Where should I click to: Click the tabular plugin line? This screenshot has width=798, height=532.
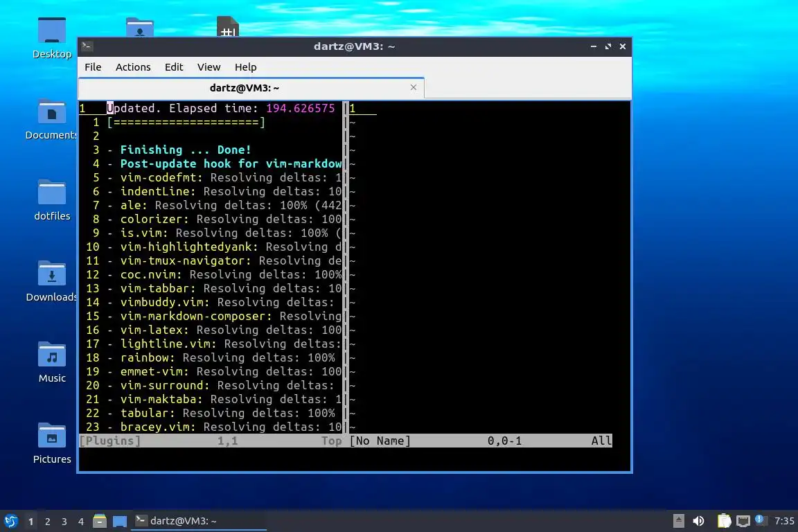coord(220,413)
